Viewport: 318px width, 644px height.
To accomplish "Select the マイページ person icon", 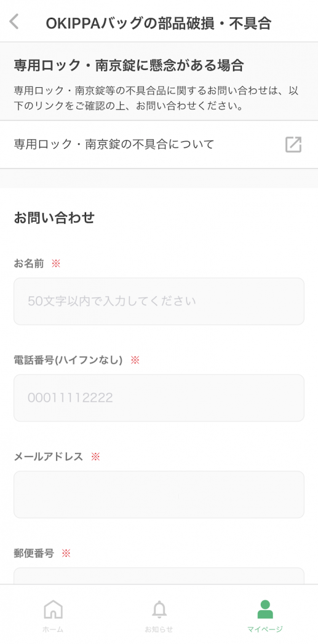I will (x=265, y=610).
